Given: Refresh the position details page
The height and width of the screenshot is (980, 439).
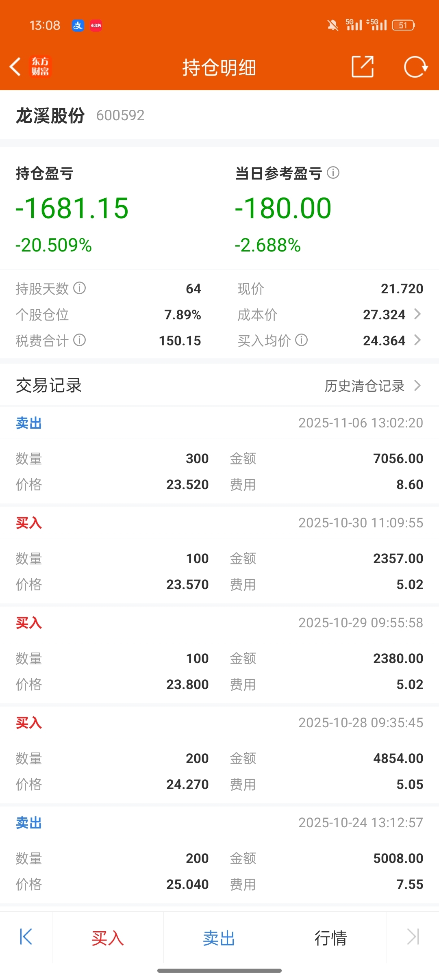Looking at the screenshot, I should [415, 67].
